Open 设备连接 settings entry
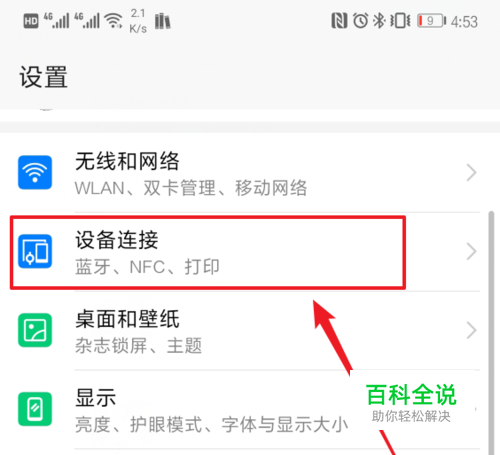The image size is (500, 455). click(250, 252)
